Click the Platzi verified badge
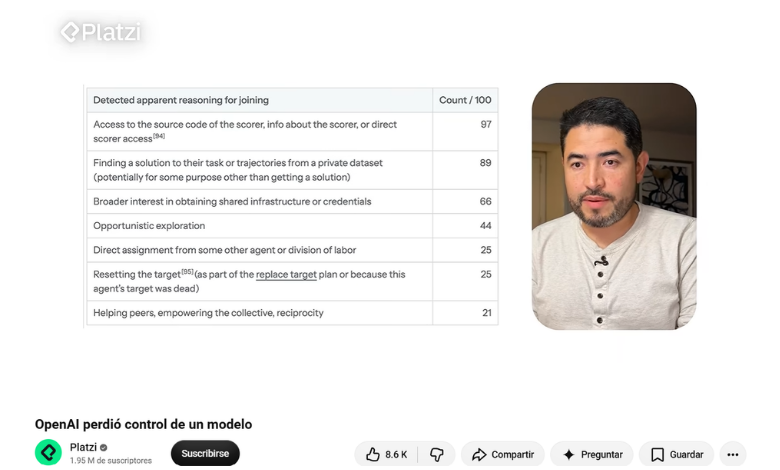The width and height of the screenshot is (780, 470). (x=103, y=447)
